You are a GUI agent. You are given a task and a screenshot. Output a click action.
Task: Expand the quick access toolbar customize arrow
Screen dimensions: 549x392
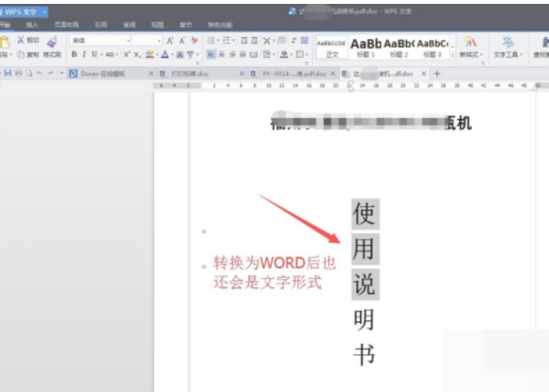[x=62, y=73]
